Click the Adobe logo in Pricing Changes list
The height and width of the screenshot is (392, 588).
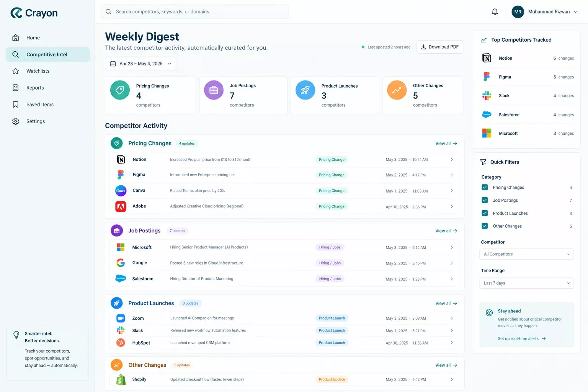pos(121,206)
